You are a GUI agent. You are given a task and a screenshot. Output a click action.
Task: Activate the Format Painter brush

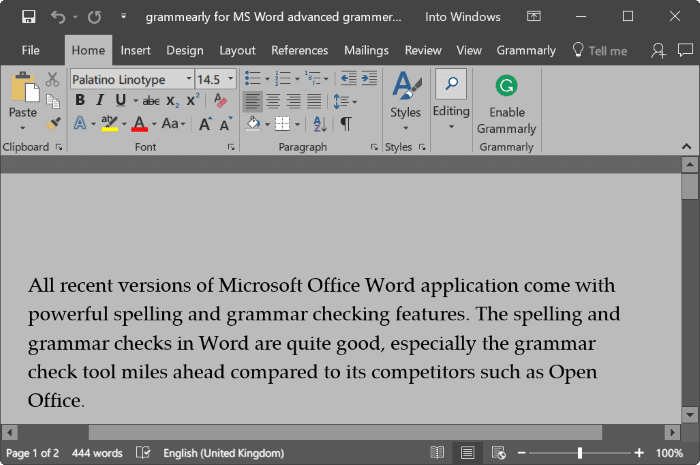point(53,124)
